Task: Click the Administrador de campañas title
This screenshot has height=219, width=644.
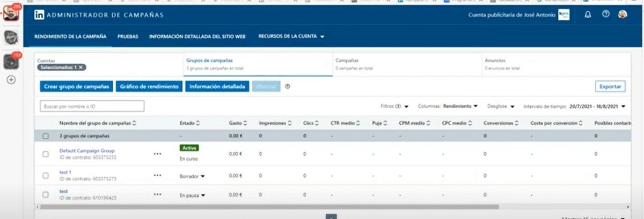Action: 105,15
